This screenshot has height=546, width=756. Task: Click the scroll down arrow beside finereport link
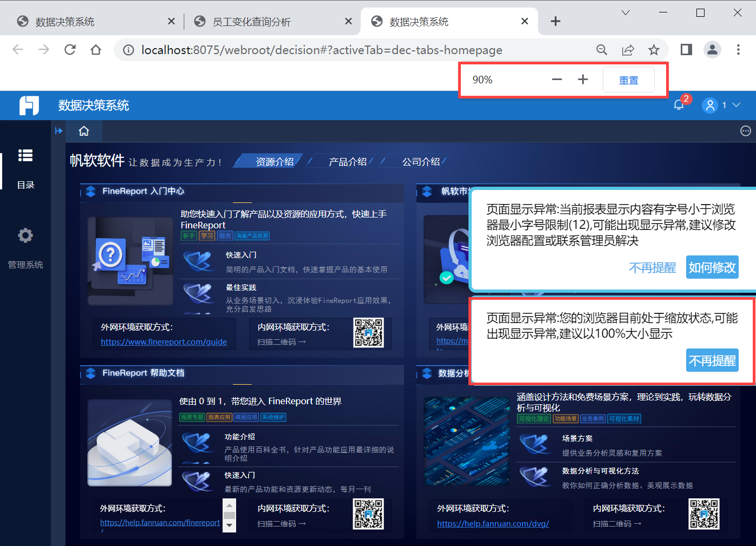tap(230, 525)
